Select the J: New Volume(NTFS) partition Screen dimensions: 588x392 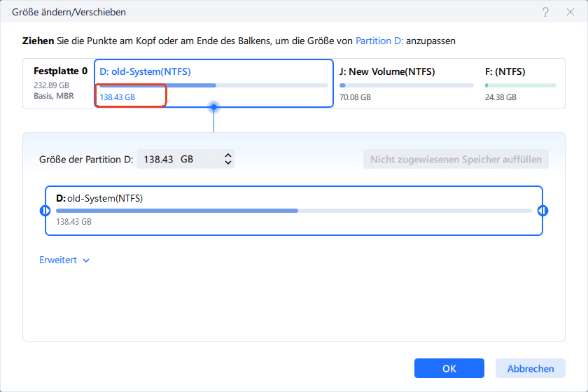coord(386,71)
